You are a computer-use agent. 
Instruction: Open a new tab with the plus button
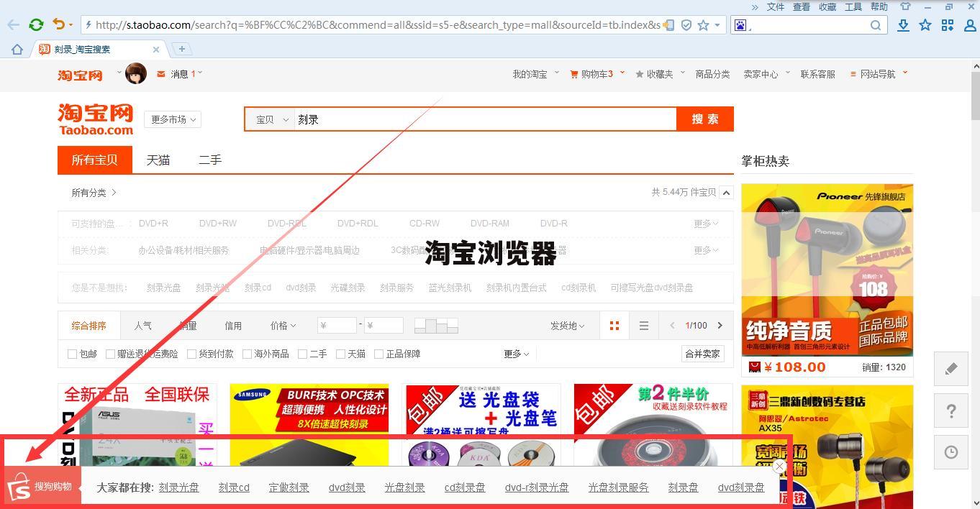tap(182, 49)
